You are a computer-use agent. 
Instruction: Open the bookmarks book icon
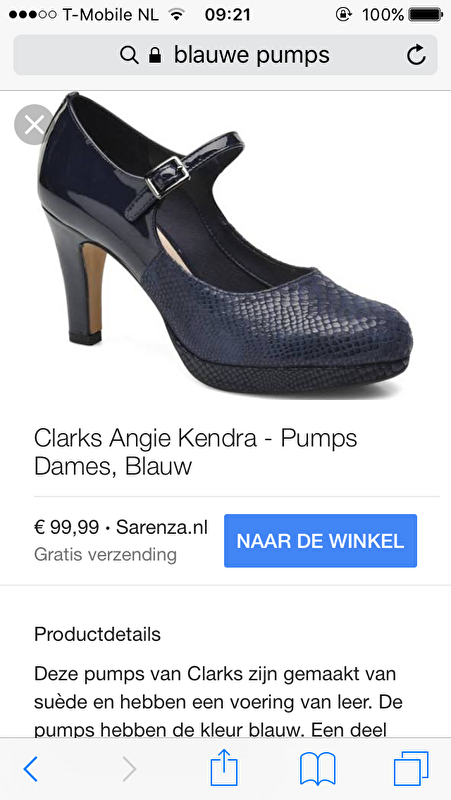coord(318,768)
